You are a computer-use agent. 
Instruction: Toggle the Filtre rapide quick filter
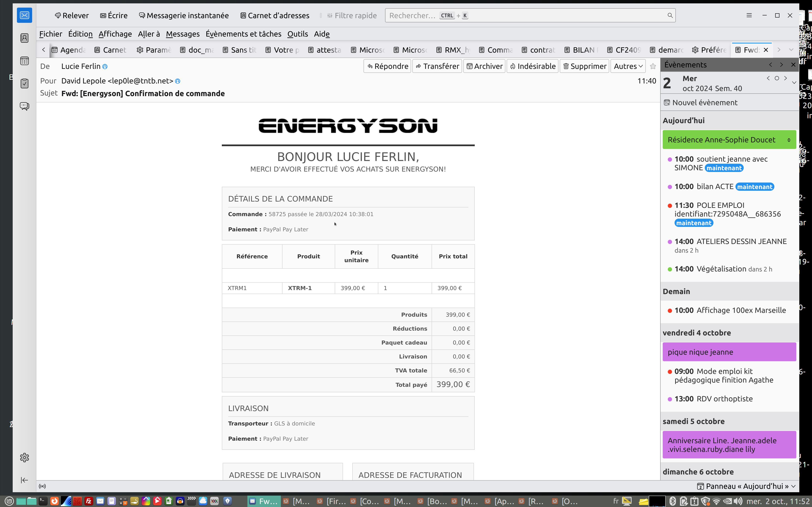352,15
